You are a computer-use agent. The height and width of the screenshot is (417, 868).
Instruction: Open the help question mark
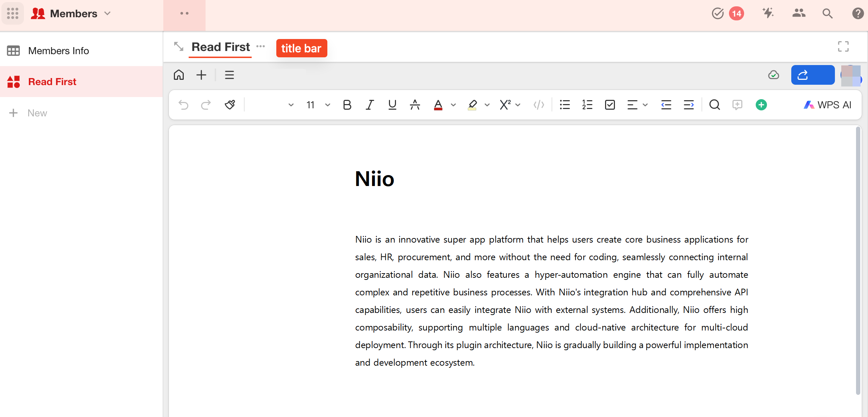858,13
